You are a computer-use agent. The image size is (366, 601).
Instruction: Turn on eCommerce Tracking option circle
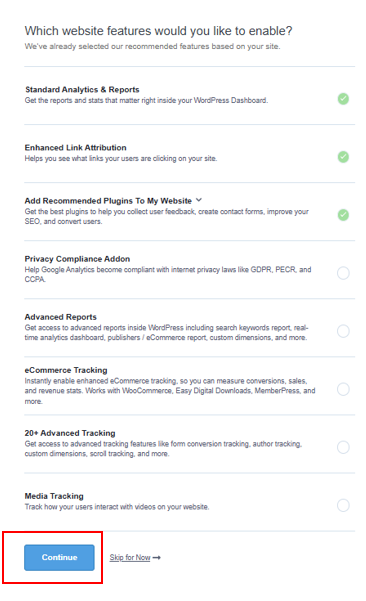343,389
